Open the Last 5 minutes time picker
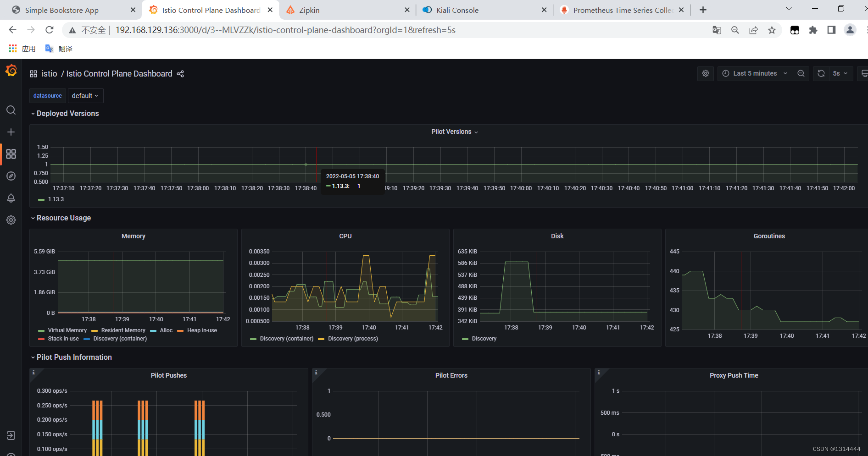The height and width of the screenshot is (456, 868). [755, 73]
